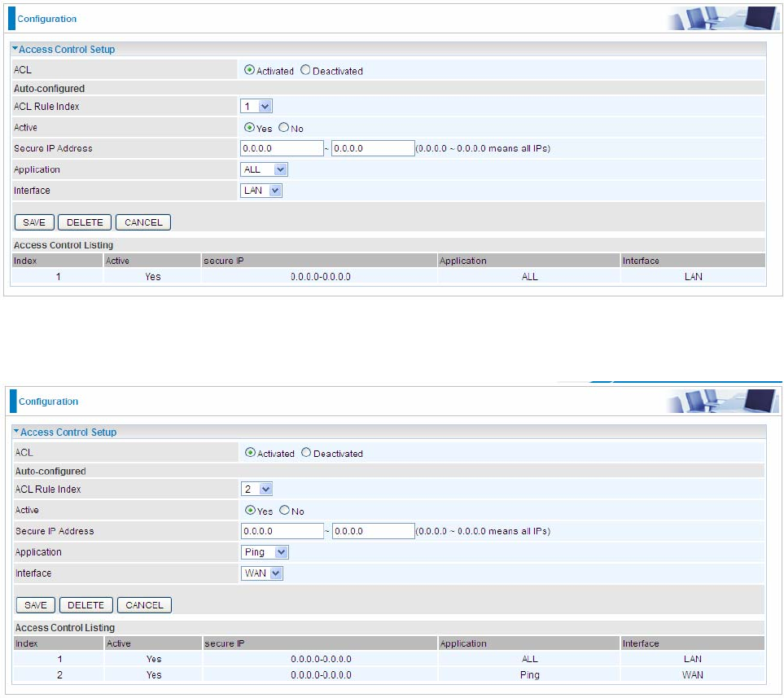
Task: Click header banner image in upper panel
Action: click(x=723, y=18)
